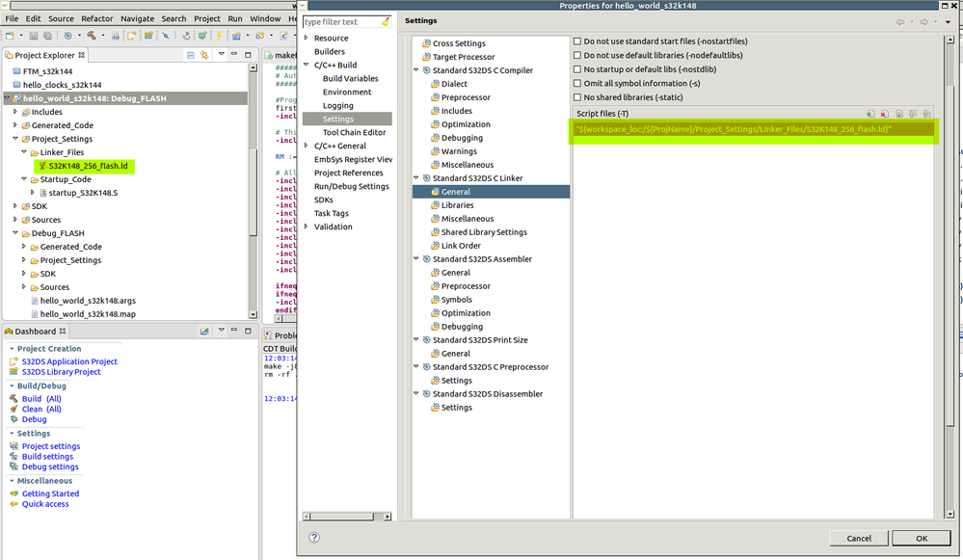Screen dimensions: 963x560
Task: Click the Debug settings link
Action: [x=50, y=467]
